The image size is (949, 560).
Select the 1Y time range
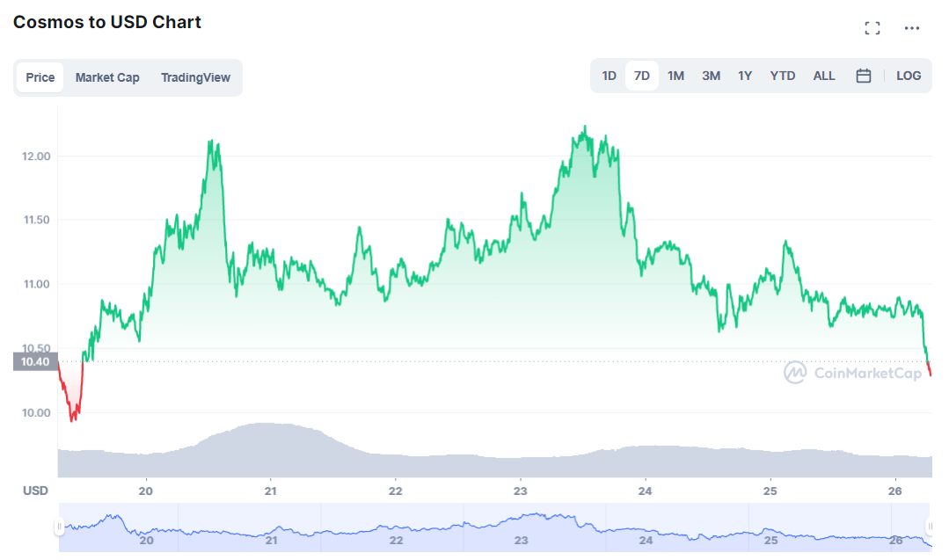point(745,76)
